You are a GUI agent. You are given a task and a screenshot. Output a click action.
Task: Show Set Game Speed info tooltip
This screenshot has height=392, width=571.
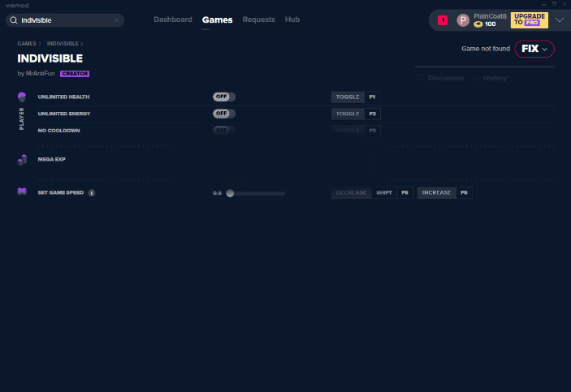click(92, 193)
